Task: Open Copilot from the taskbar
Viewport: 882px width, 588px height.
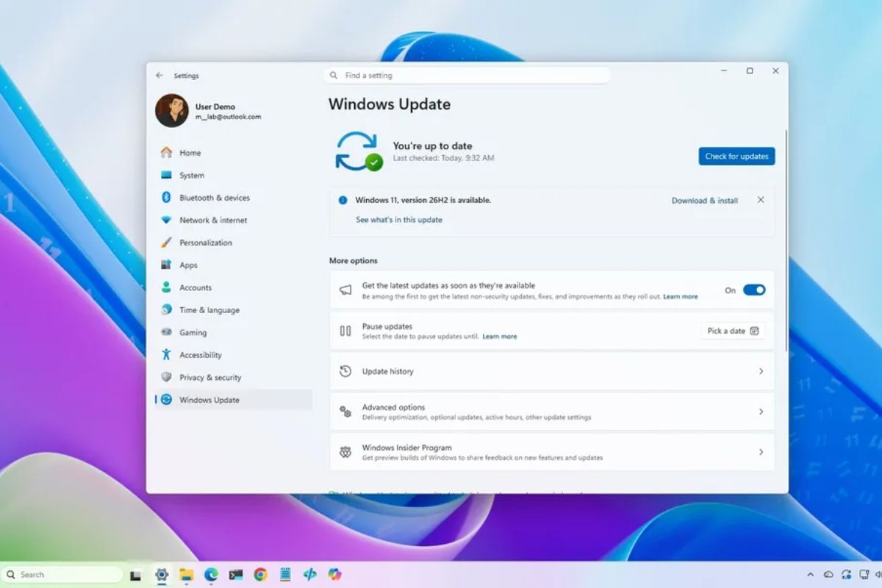Action: pos(334,575)
